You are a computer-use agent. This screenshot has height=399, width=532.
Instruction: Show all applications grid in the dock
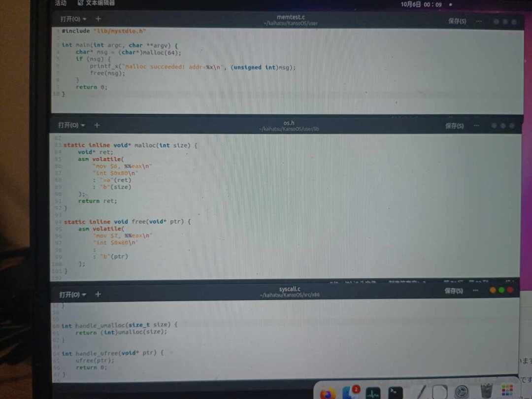507,391
